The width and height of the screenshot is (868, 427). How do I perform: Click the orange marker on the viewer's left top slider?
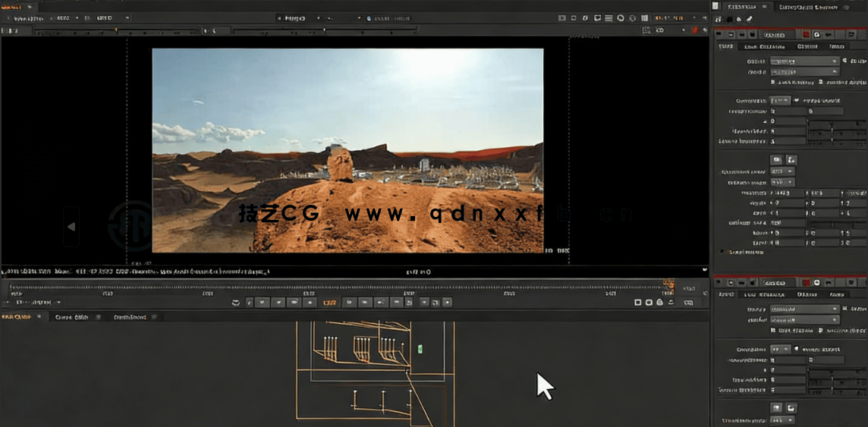pos(116,30)
